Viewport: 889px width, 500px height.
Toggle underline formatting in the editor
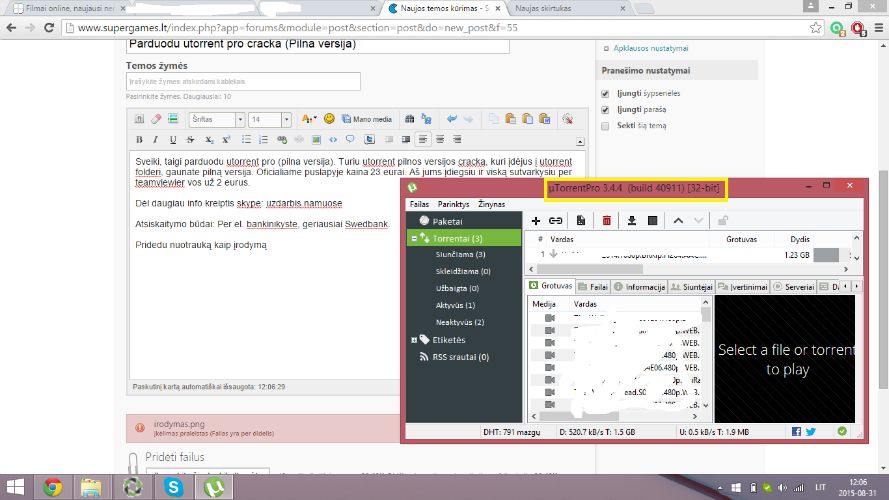173,139
